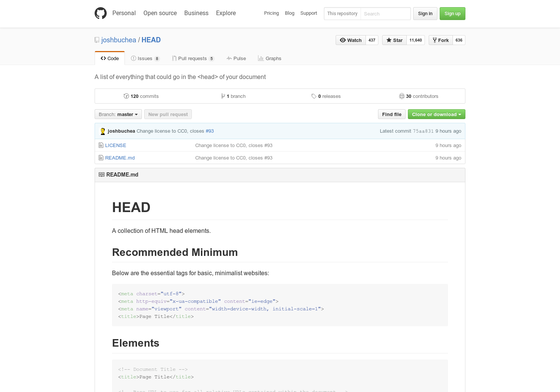Focus the repository Search field
The image size is (560, 392).
[x=386, y=14]
